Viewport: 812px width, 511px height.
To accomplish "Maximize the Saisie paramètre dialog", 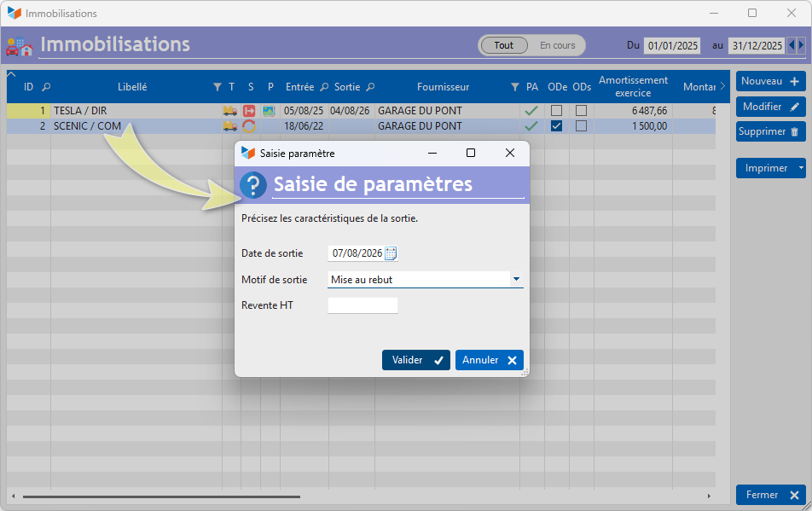I will point(471,153).
